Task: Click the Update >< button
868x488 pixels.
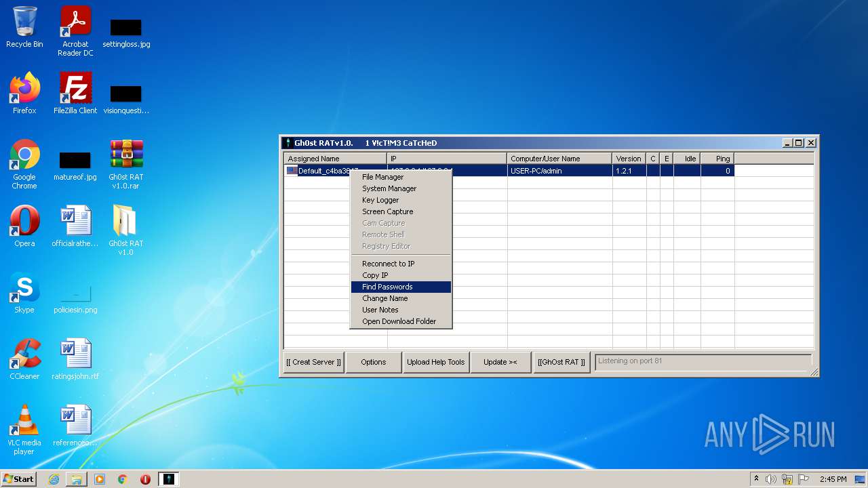Action: 500,362
